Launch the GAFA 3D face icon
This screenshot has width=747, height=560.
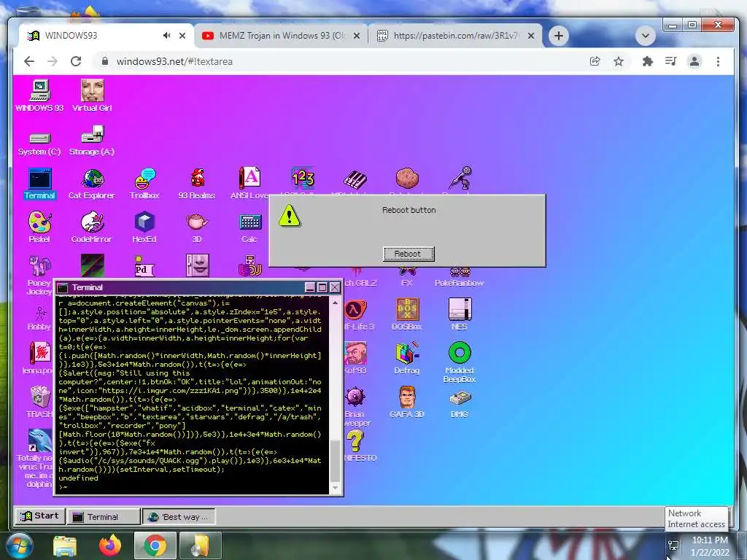(407, 402)
